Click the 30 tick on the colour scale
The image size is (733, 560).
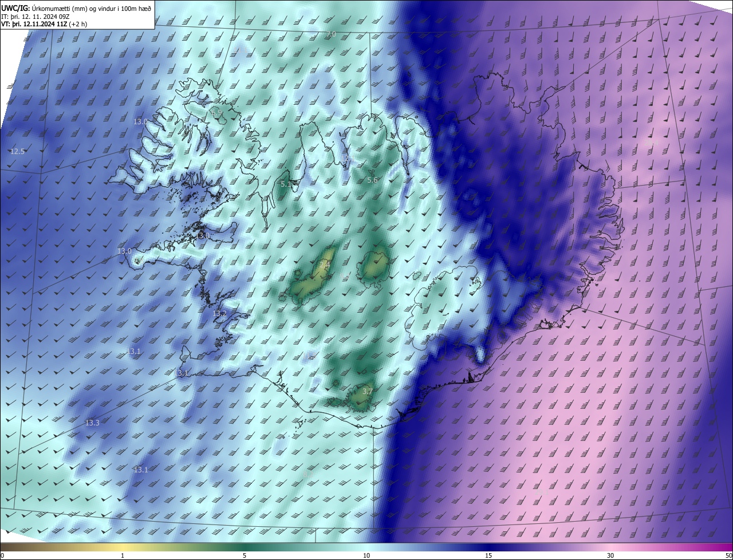(610, 555)
